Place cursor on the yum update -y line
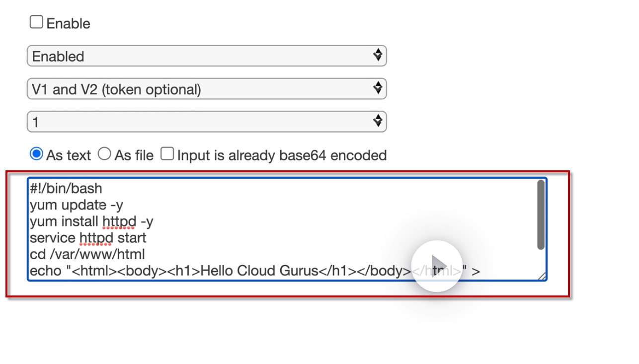Image resolution: width=639 pixels, height=364 pixels. 76,205
